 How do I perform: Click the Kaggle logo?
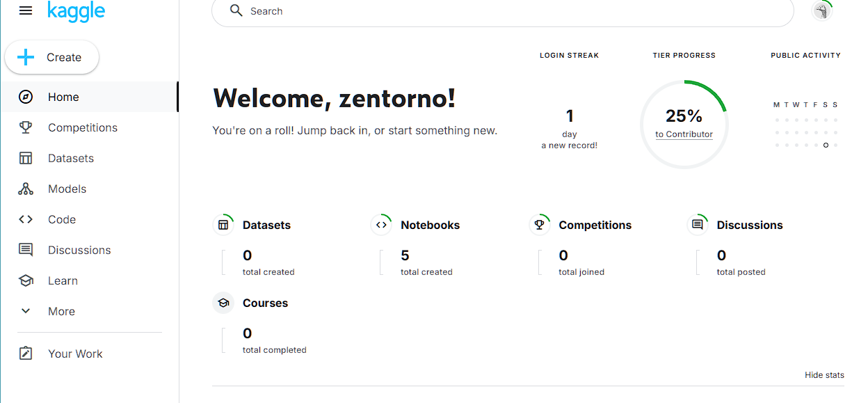tap(77, 11)
